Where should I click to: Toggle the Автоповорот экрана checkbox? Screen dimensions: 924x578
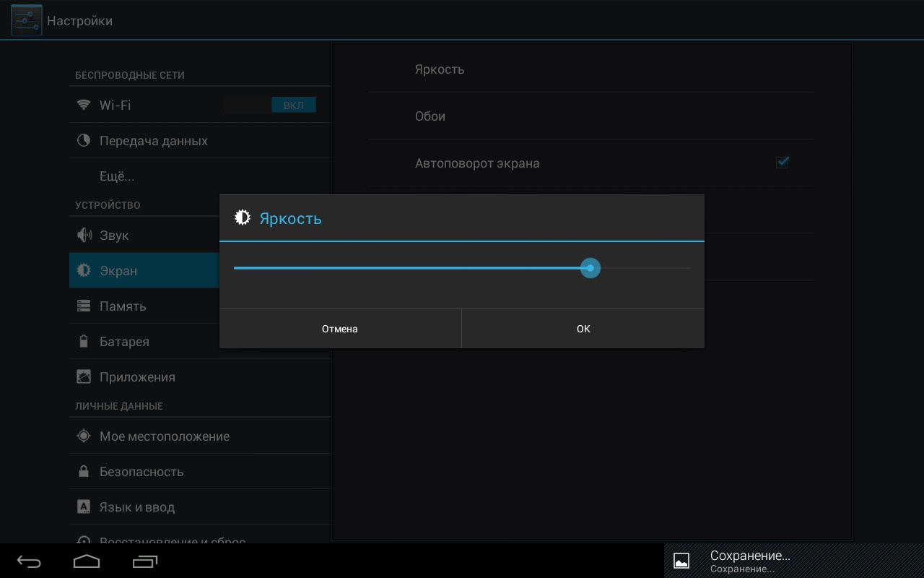(x=782, y=163)
